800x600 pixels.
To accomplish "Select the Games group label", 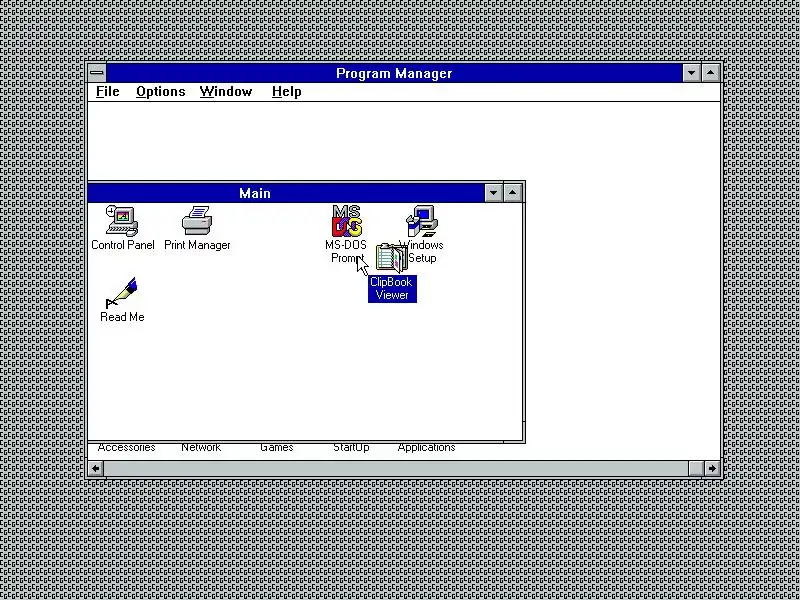I will click(277, 447).
